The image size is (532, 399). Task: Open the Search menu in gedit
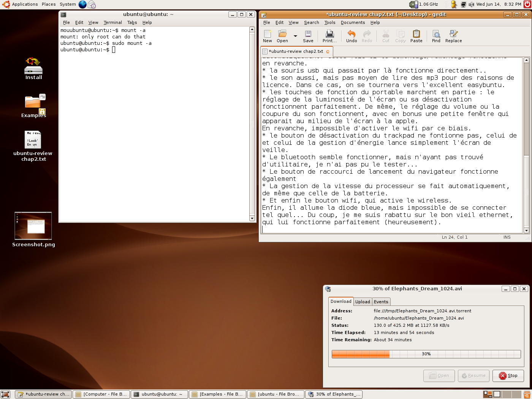(311, 22)
